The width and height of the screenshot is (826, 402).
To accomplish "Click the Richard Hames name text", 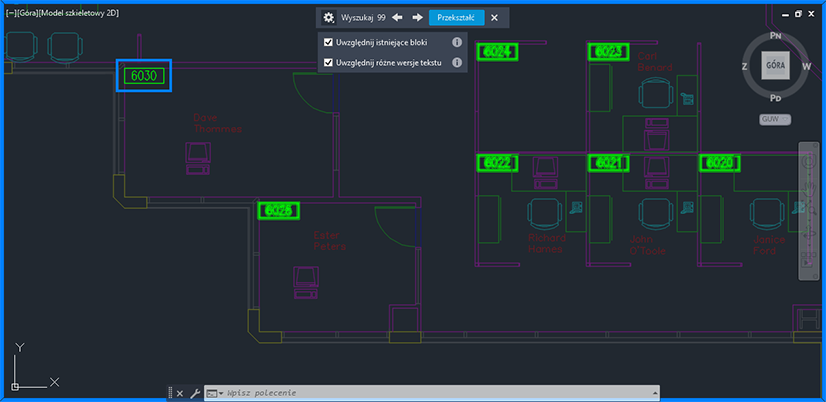I will click(x=547, y=243).
